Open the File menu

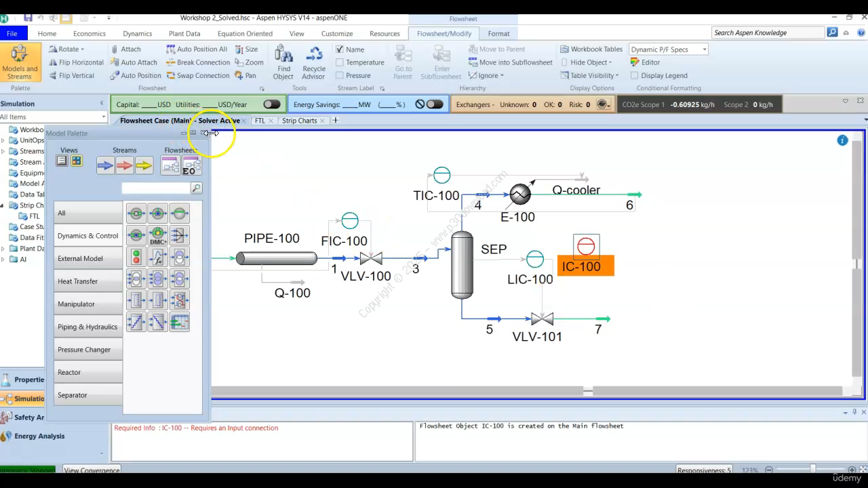[12, 33]
